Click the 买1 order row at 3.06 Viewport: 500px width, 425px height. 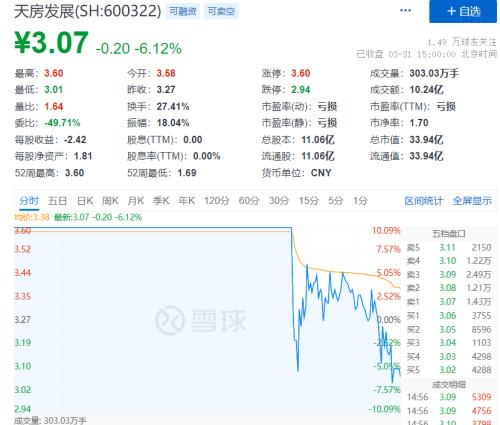click(x=449, y=316)
